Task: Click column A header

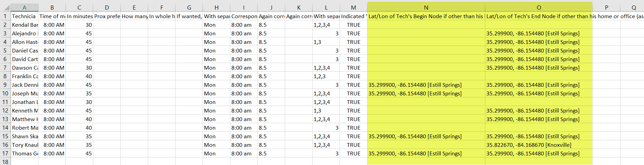Action: click(x=24, y=7)
